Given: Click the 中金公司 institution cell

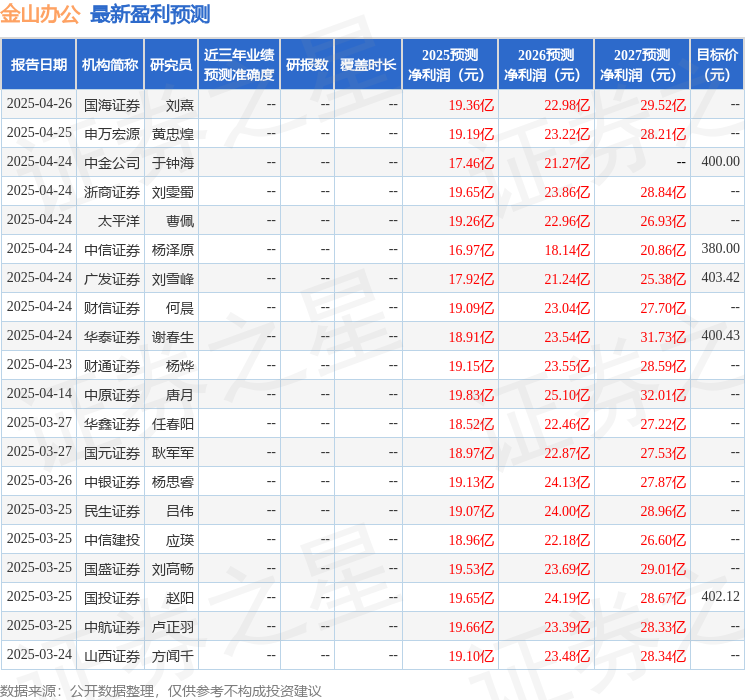Looking at the screenshot, I should pyautogui.click(x=112, y=163).
